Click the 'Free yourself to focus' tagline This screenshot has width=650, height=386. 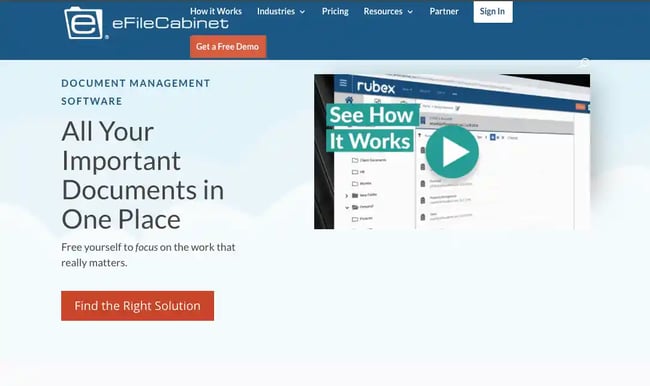click(x=148, y=255)
